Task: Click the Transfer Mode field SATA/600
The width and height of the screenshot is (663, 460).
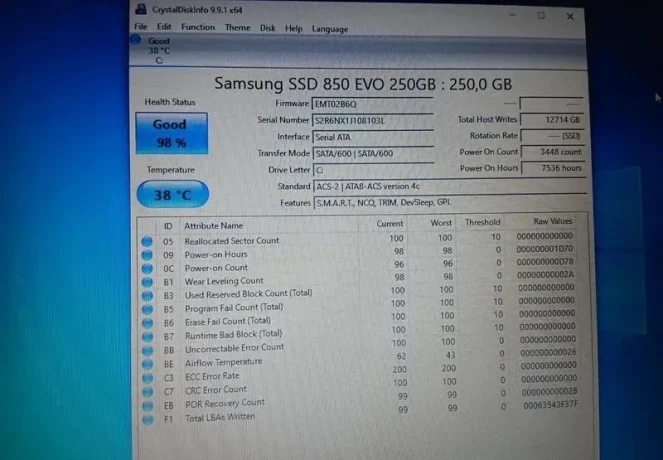Action: [373, 153]
